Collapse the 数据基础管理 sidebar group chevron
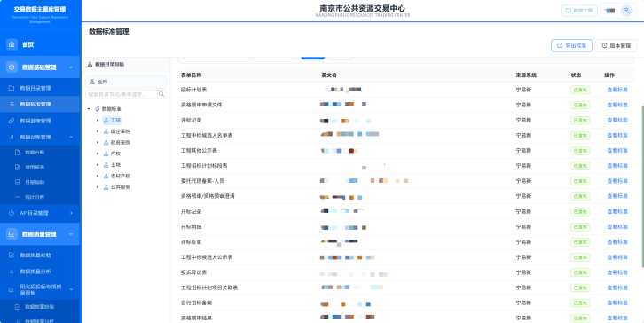 coord(71,67)
